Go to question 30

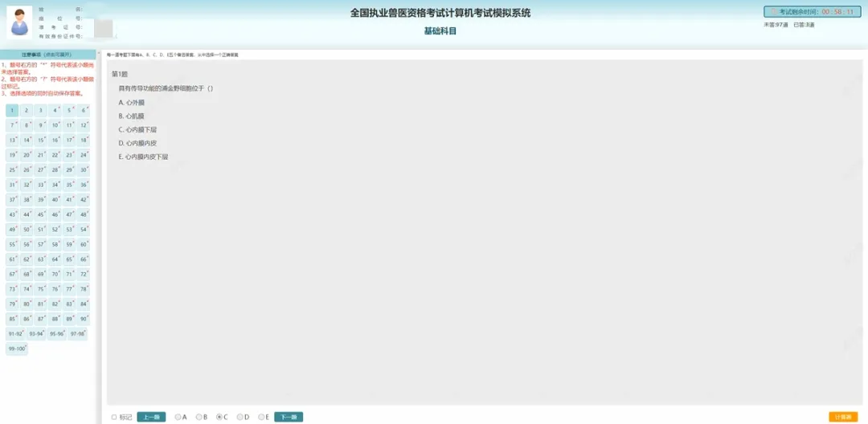(x=84, y=170)
